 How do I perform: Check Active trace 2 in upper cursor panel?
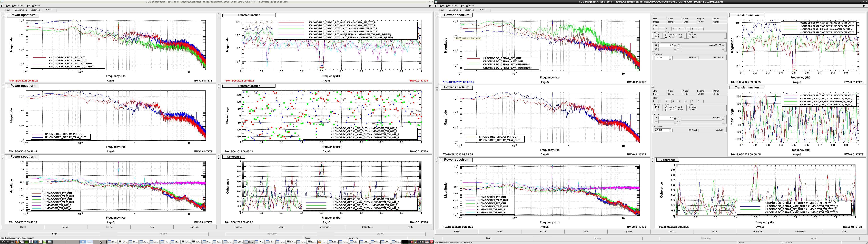click(x=656, y=37)
